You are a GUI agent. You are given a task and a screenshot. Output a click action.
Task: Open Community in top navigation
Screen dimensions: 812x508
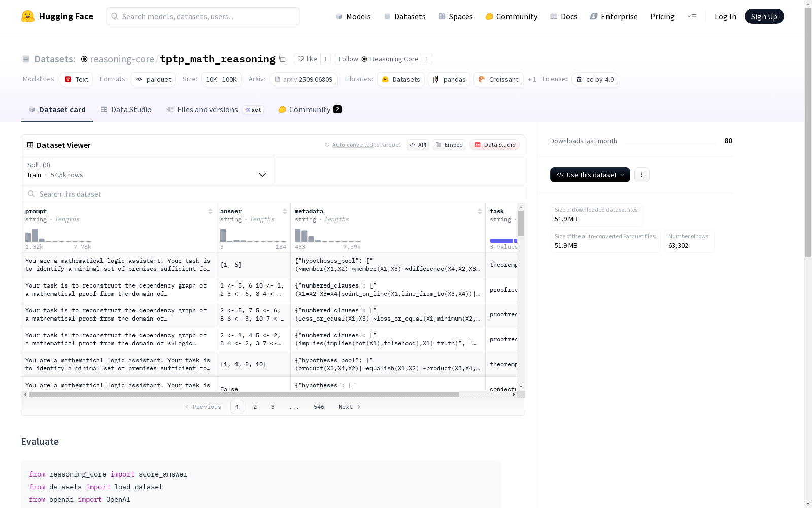(512, 16)
